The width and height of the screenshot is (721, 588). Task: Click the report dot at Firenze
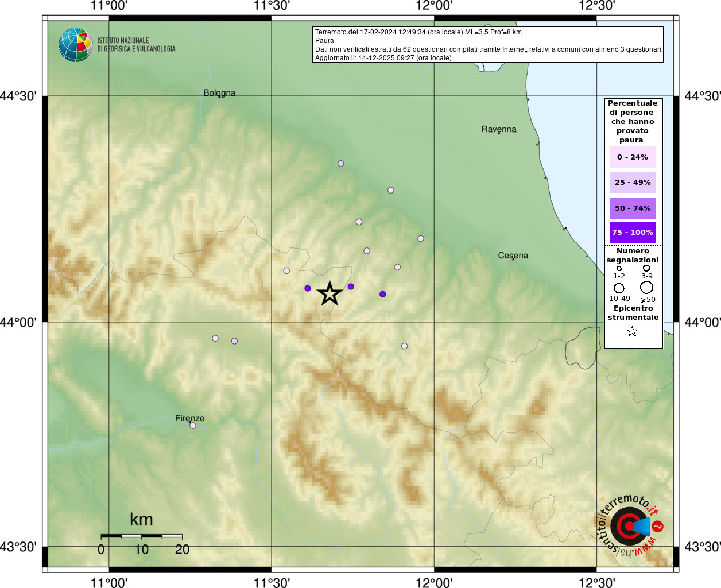[x=193, y=425]
